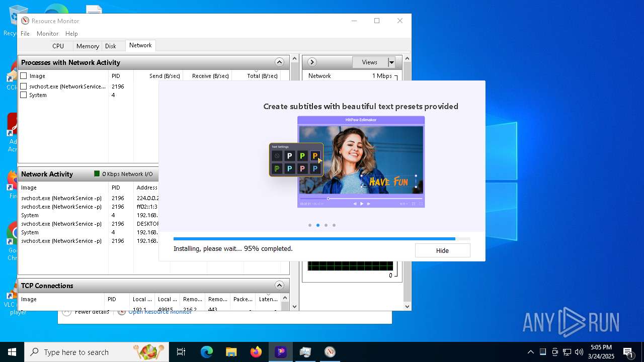644x362 pixels.
Task: Select the second slide indicator dot
Action: coord(318,225)
